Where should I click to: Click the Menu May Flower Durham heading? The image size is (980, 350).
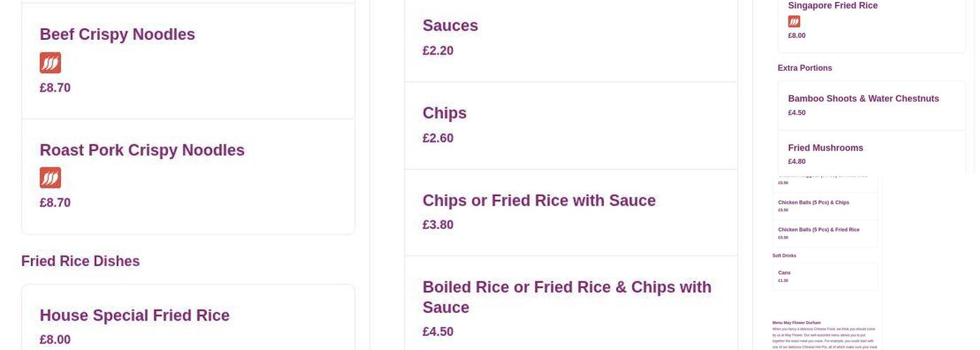[x=797, y=323]
